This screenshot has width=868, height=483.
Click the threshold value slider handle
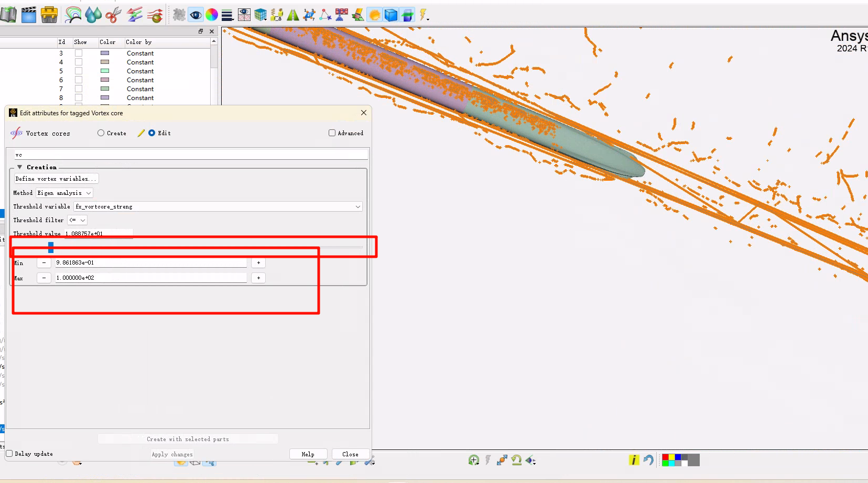pyautogui.click(x=51, y=247)
